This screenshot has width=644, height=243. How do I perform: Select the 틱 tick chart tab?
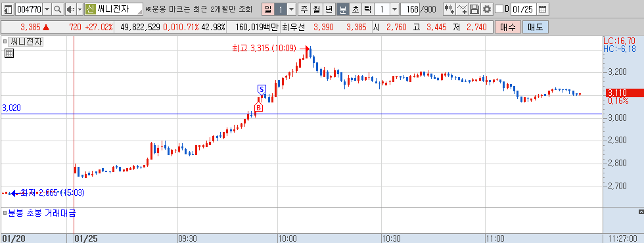coord(367,9)
